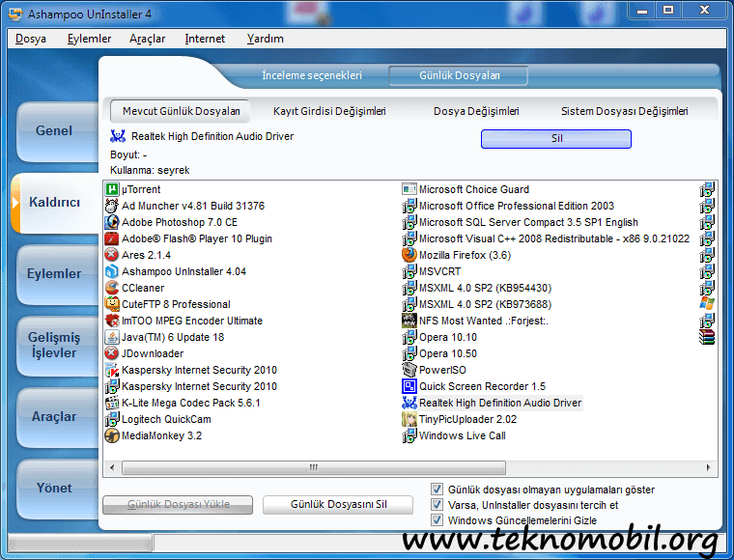Click the Realtek driver icon in list
Screen dimensions: 734x560
click(x=409, y=403)
